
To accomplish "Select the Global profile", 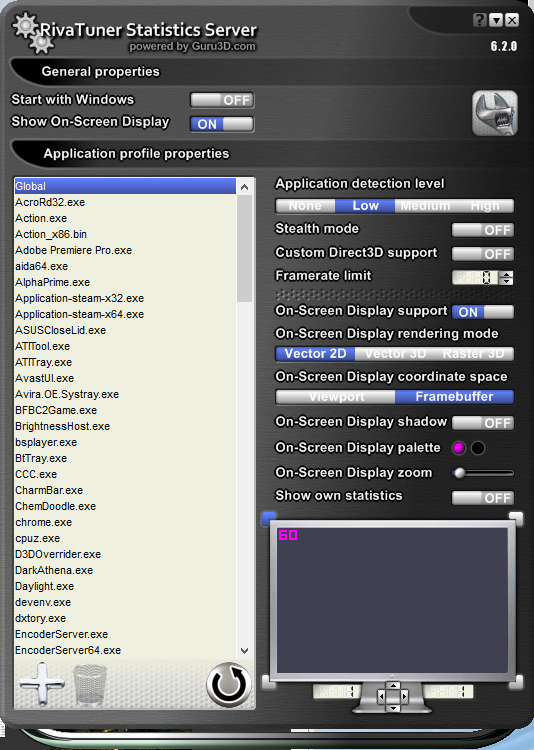I will (125, 186).
